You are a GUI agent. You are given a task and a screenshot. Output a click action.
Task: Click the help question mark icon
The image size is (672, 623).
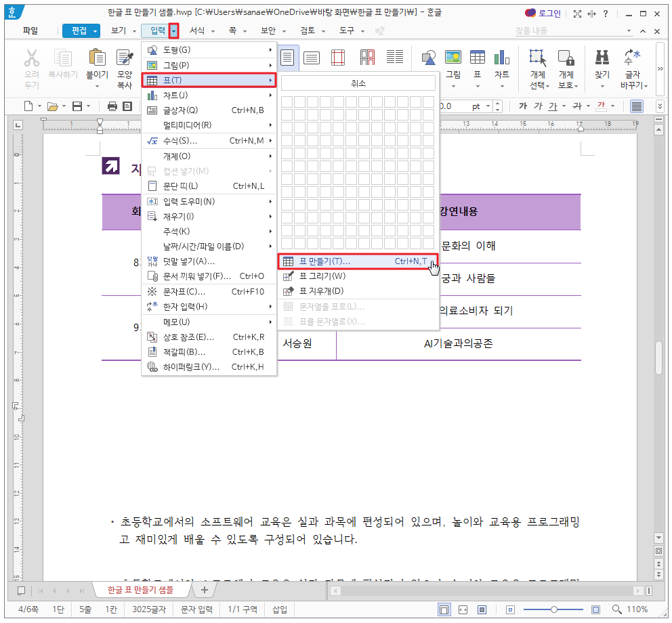point(605,14)
